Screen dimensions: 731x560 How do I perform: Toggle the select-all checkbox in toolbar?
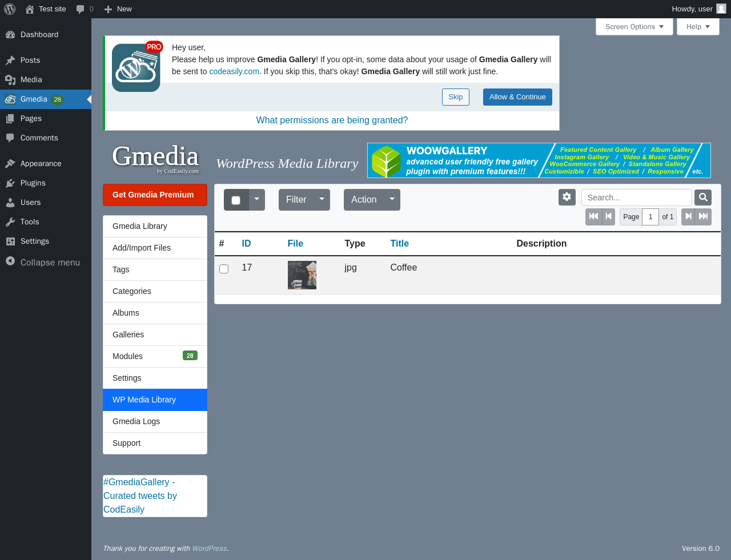click(x=236, y=200)
